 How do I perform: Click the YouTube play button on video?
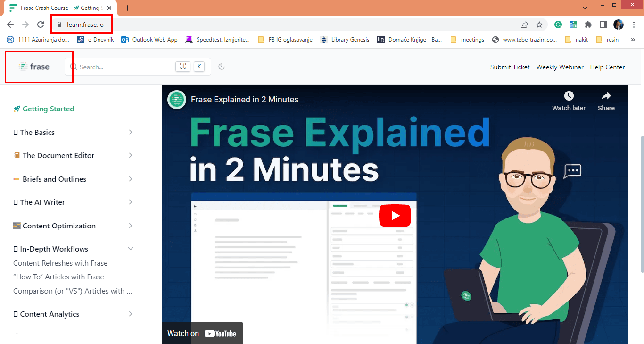[395, 216]
